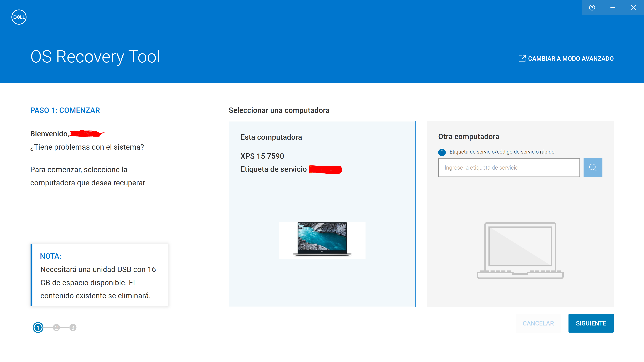Focus the Ingrese la etiqueta de servicio field
The width and height of the screenshot is (644, 362).
[x=509, y=167]
